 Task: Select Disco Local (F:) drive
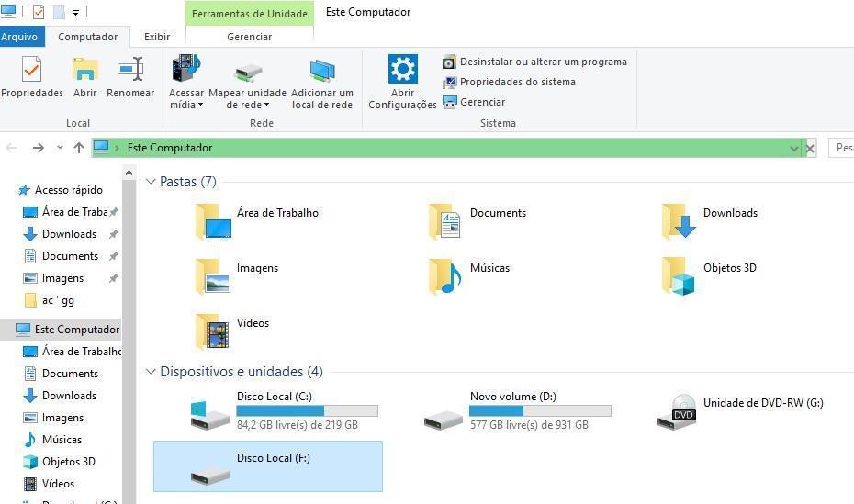click(268, 466)
